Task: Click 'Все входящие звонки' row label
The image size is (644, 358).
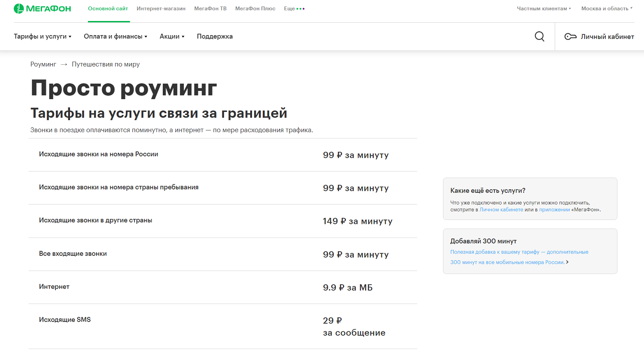Action: (73, 253)
